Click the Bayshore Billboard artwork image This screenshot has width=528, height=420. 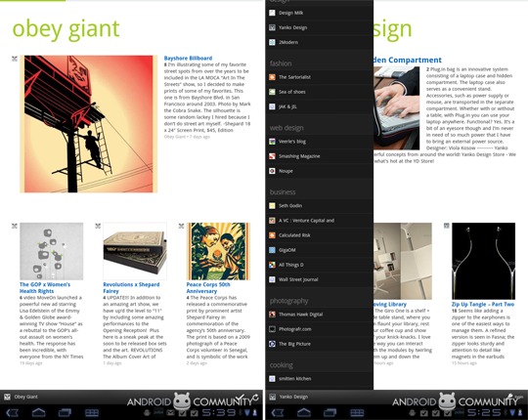88,124
